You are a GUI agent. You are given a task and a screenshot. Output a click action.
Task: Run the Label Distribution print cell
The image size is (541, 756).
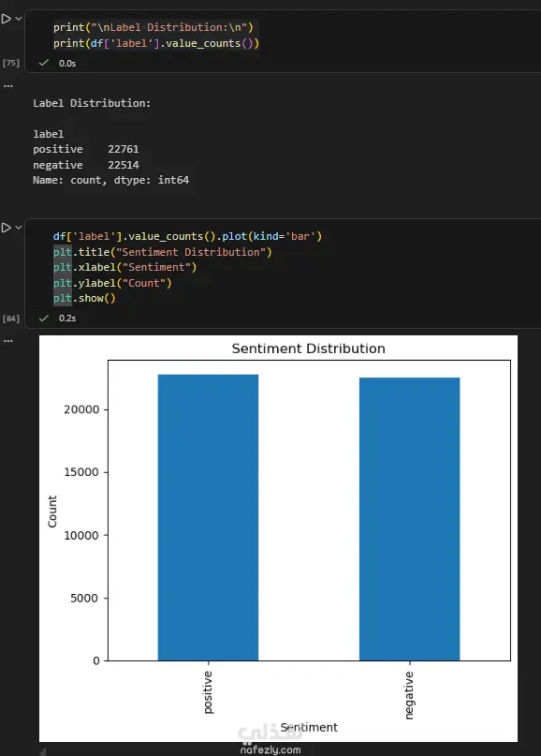(7, 19)
